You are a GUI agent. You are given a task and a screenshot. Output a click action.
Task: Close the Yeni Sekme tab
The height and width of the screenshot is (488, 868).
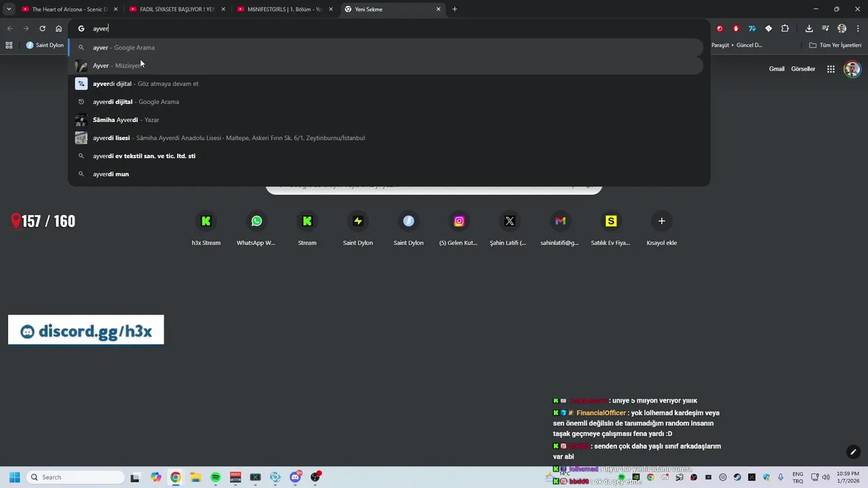pyautogui.click(x=438, y=9)
